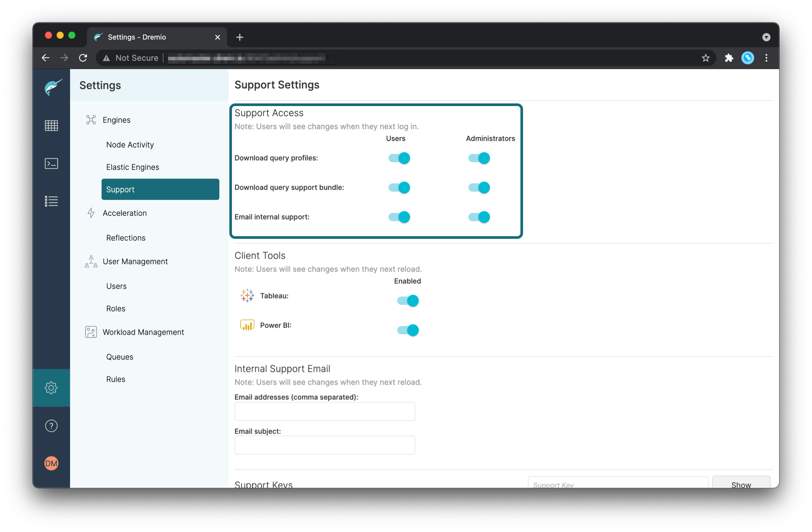Toggle query support bundle for Administrators
The width and height of the screenshot is (812, 532).
(478, 187)
